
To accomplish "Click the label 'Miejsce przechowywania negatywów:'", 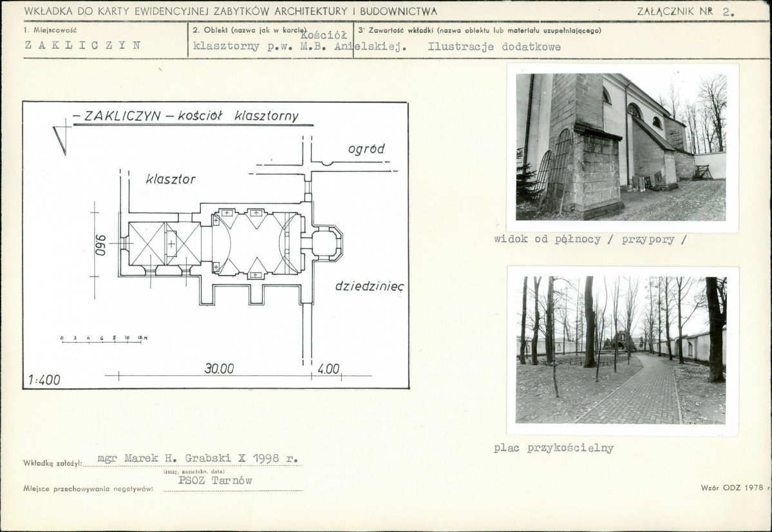I will coord(89,489).
